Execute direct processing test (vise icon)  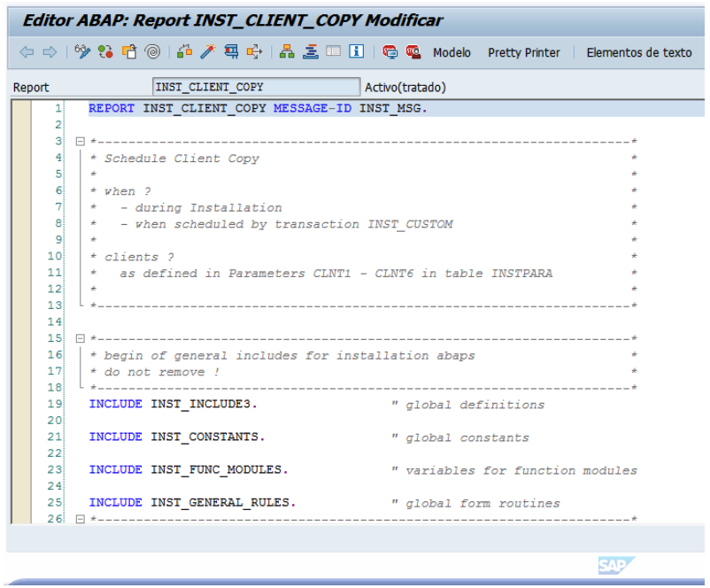pos(231,51)
